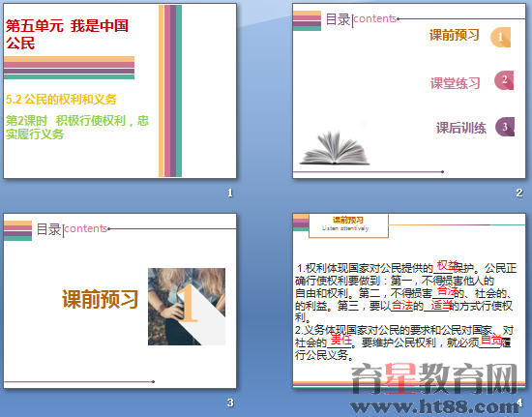Click the title text 第五单元 我是中国公民
Image resolution: width=532 pixels, height=417 pixels.
(67, 35)
